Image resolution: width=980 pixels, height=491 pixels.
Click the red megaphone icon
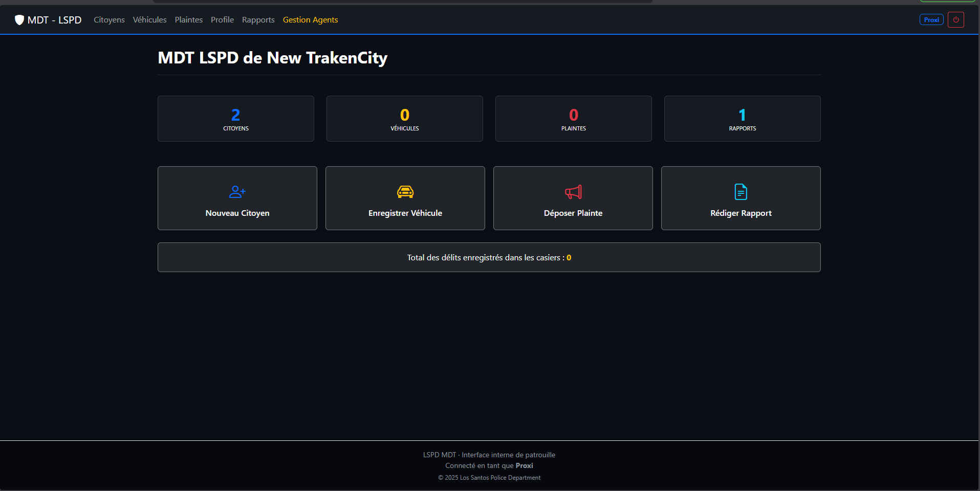573,192
